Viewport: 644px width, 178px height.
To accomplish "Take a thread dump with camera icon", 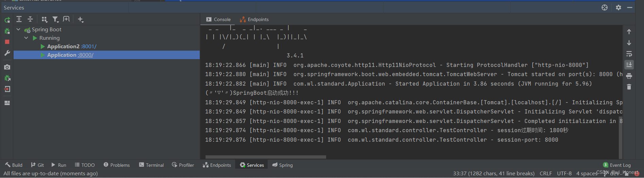I will point(7,67).
